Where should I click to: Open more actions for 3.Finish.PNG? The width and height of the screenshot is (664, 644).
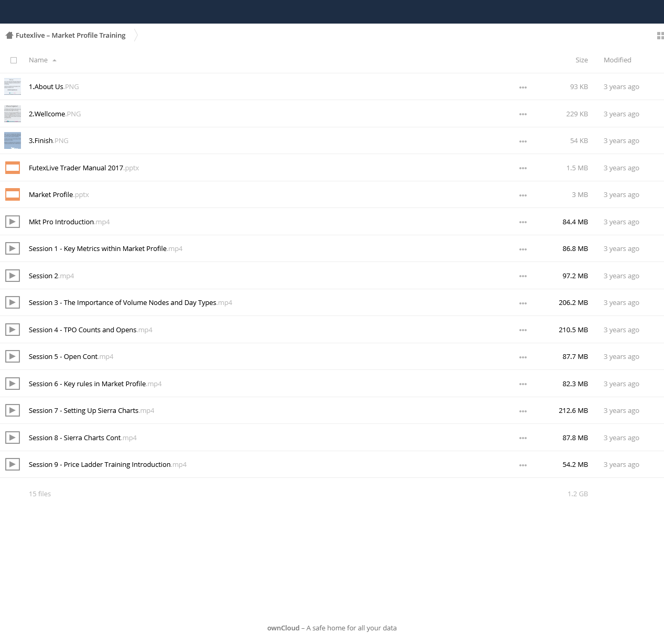[523, 141]
